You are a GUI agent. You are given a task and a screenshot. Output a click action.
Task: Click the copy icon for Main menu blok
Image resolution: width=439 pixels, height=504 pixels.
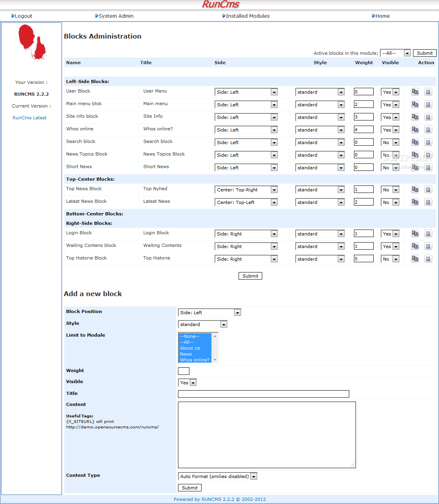point(415,104)
